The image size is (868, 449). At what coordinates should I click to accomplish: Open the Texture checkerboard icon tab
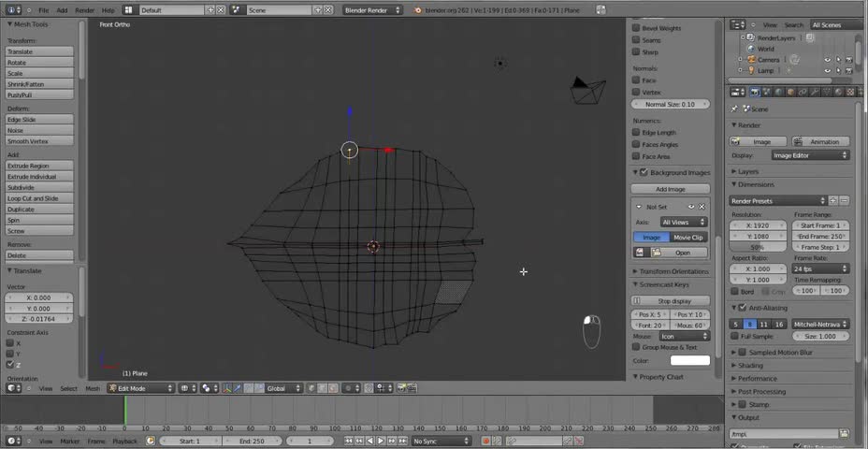850,92
